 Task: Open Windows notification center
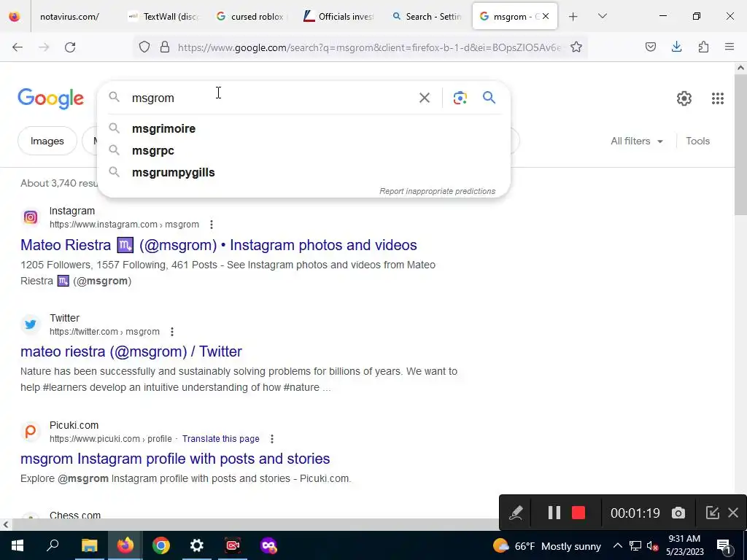click(724, 545)
